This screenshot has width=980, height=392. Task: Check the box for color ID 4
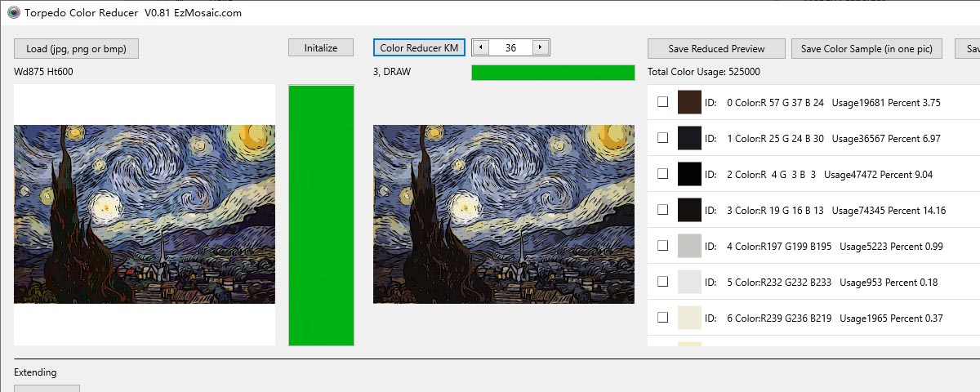click(x=663, y=246)
